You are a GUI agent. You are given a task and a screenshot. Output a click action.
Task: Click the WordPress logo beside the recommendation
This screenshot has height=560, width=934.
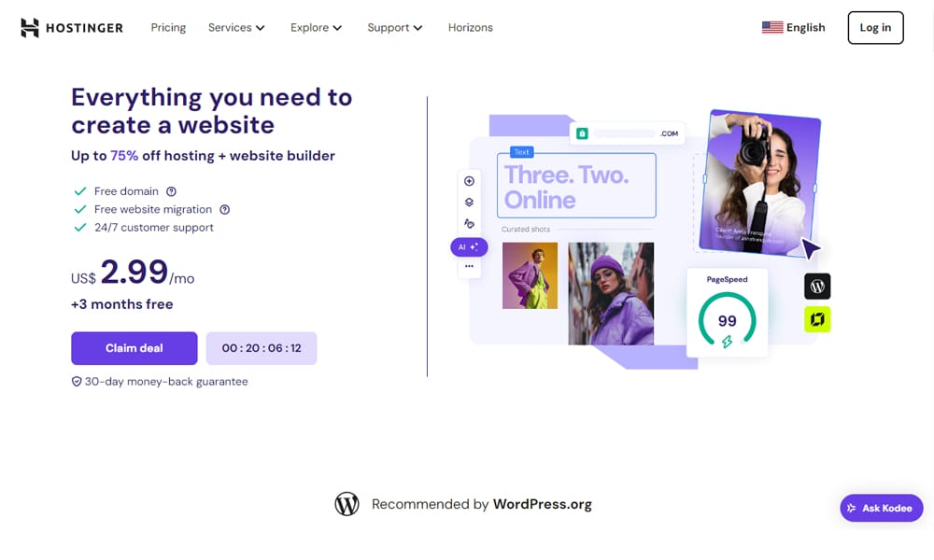coord(347,504)
